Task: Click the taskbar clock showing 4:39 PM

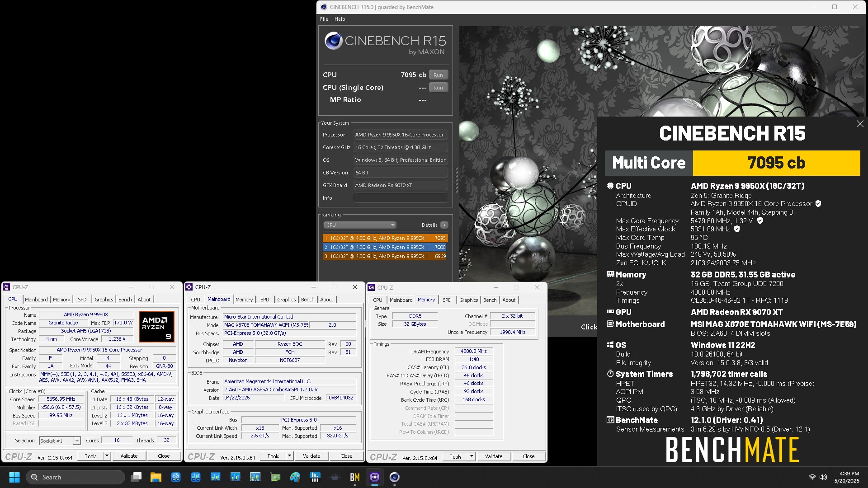Action: coord(847,477)
